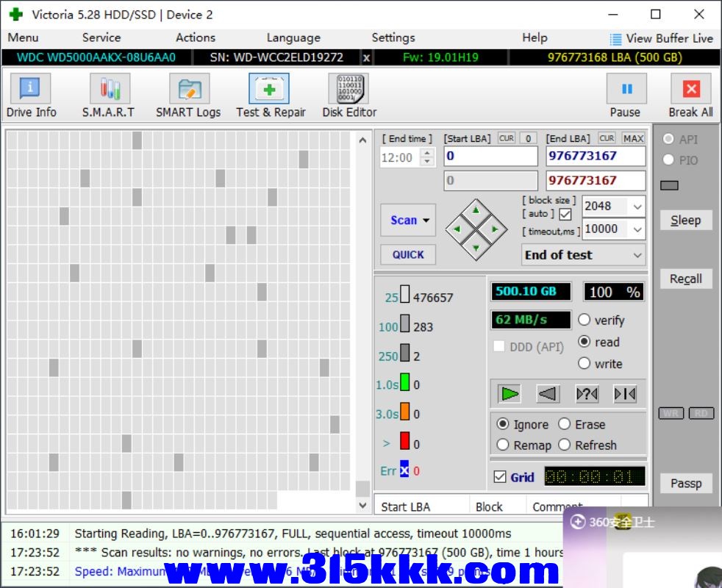Select the PIO access mode
The height and width of the screenshot is (588, 722).
coord(668,159)
